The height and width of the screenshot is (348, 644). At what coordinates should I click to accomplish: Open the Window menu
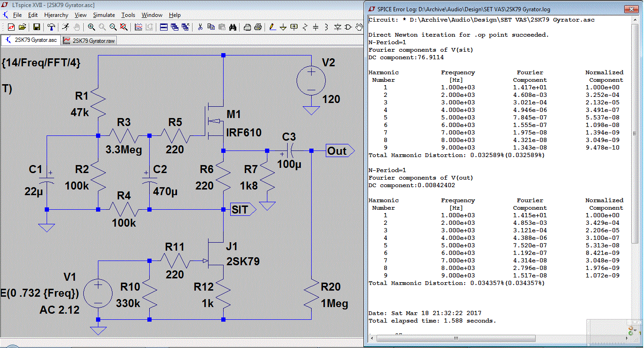pos(152,15)
